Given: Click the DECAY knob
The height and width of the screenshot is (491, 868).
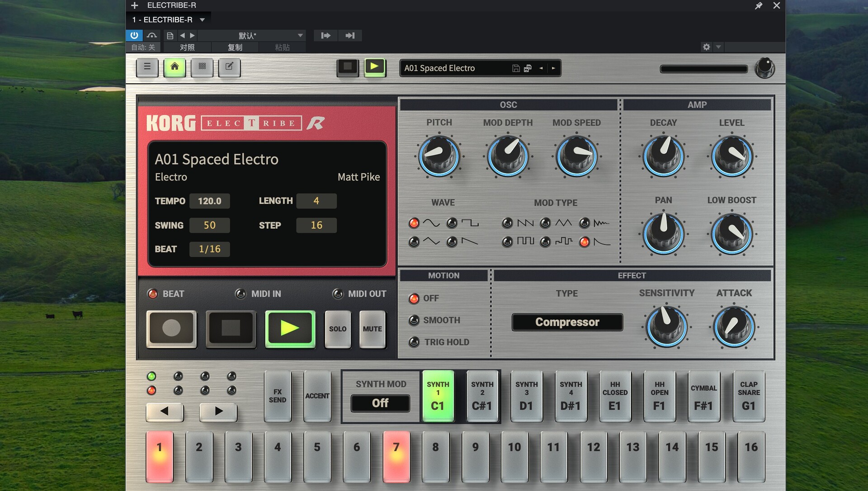Looking at the screenshot, I should 663,156.
